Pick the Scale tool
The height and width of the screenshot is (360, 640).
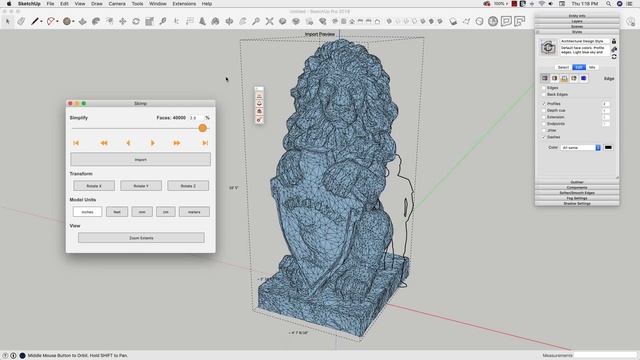[149, 21]
